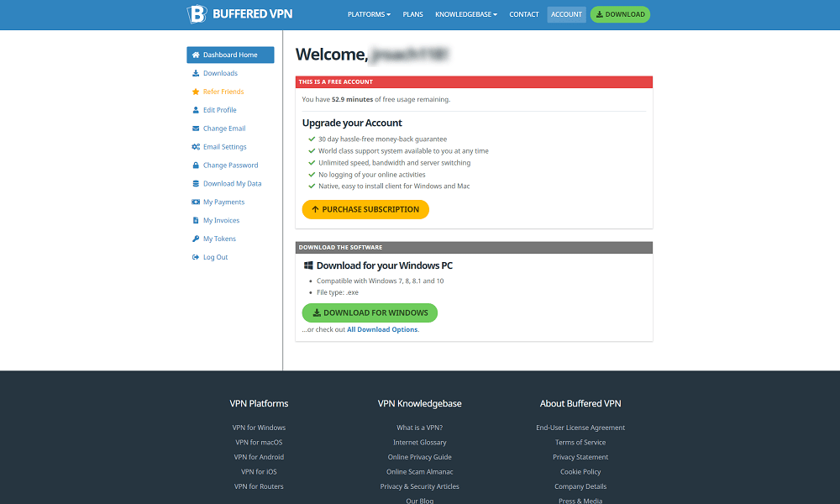Click the sign-out icon beside Log Out
This screenshot has height=504, width=840.
(x=196, y=257)
